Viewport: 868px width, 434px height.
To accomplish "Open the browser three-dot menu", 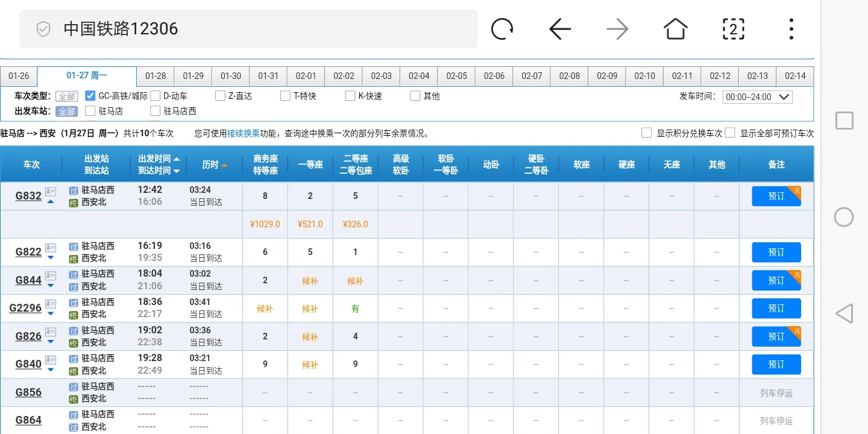I will click(x=791, y=28).
